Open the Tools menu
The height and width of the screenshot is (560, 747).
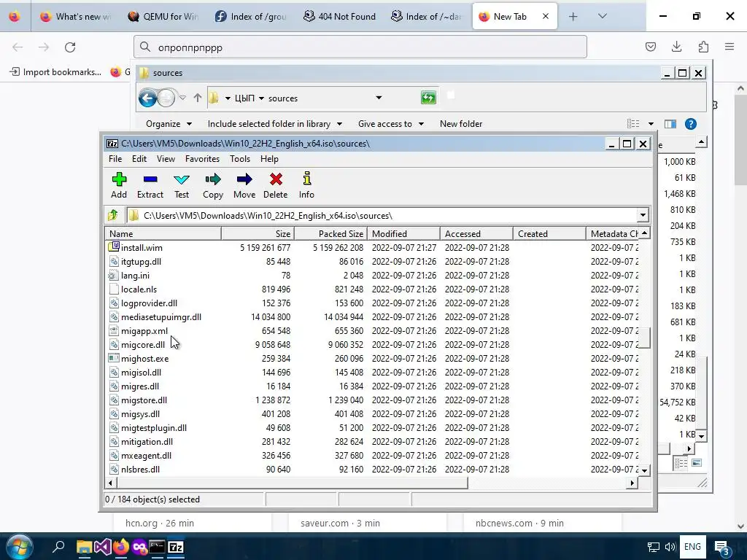(239, 158)
